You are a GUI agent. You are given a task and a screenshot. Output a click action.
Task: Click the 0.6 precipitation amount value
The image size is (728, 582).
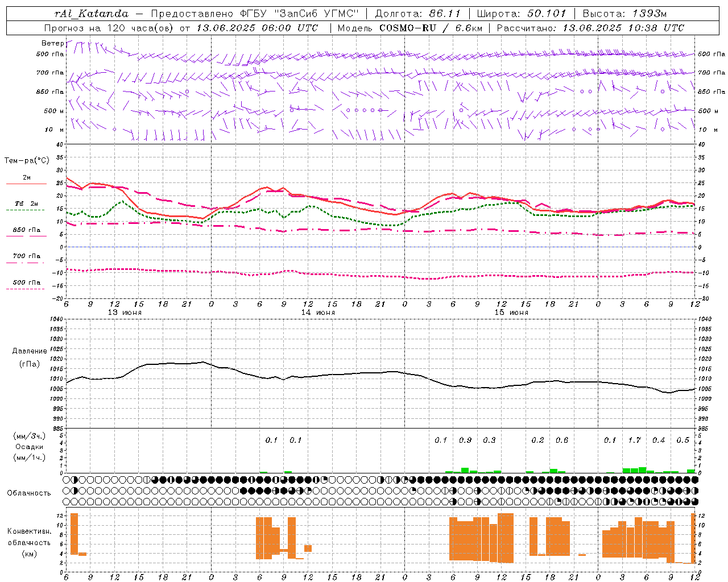point(562,440)
